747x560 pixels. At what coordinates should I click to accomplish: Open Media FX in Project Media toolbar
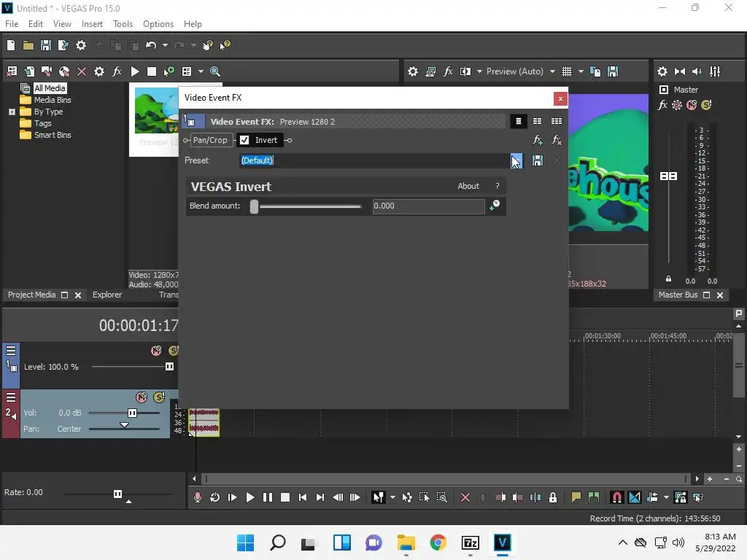point(117,71)
